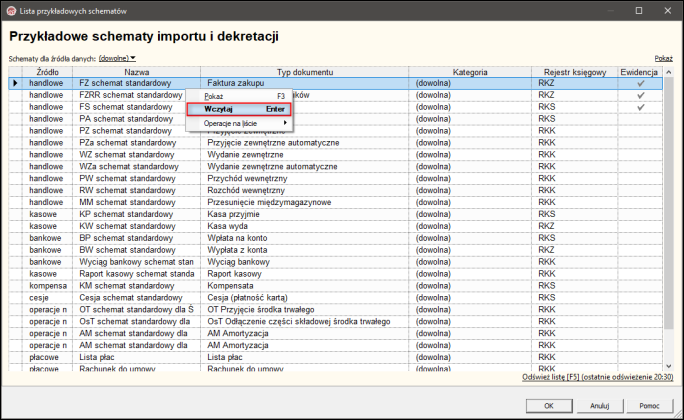The width and height of the screenshot is (684, 420).
Task: Toggle Ewidencja checkmark for FZRR schemat standardowy
Action: click(640, 95)
